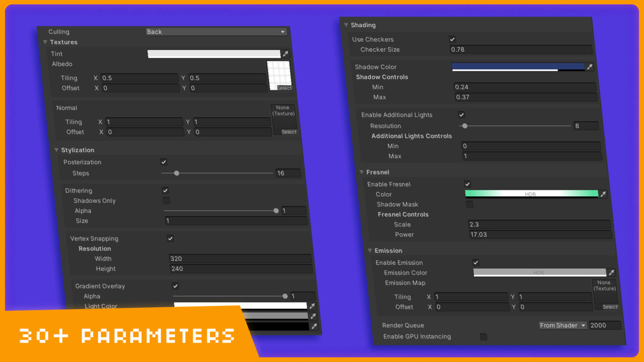This screenshot has width=644, height=362.
Task: Click the Additional Lights Resolution value field
Action: 586,126
